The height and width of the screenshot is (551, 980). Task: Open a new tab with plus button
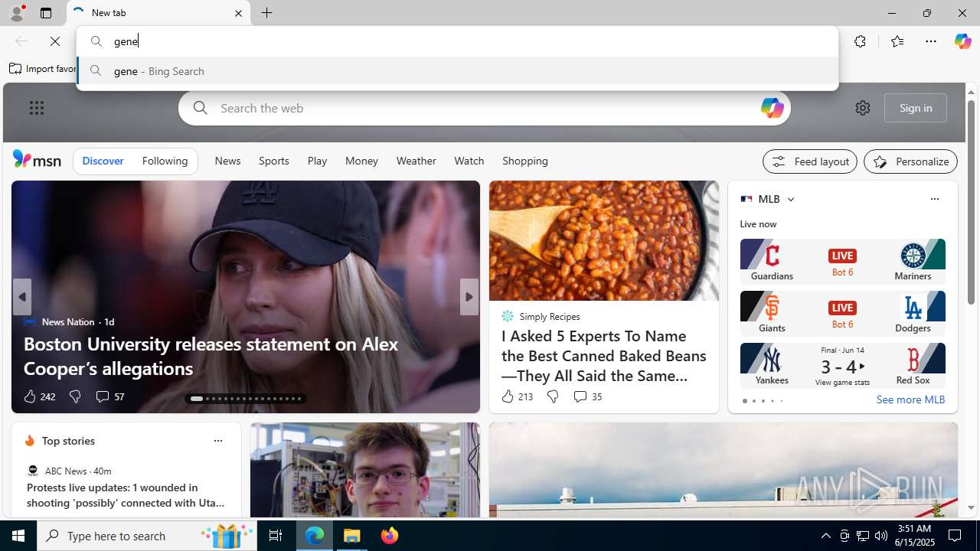coord(267,13)
